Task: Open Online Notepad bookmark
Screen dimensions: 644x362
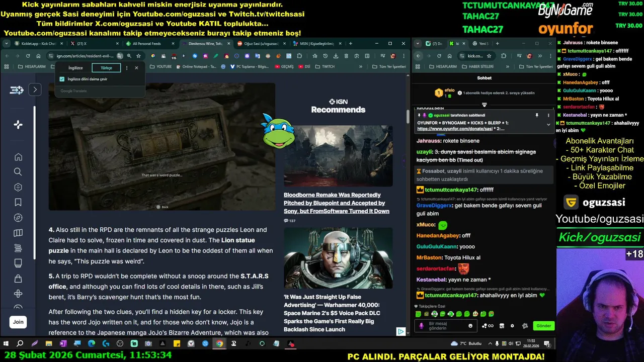Action: coord(196,66)
